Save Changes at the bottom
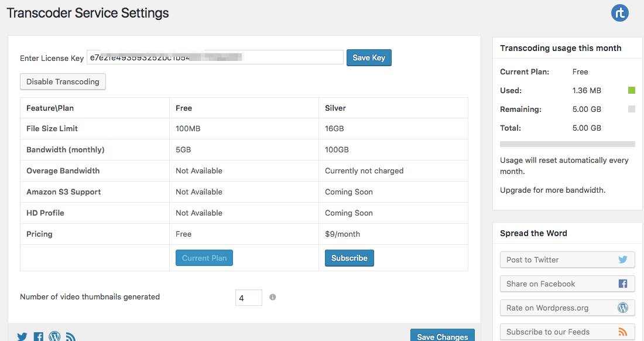 pyautogui.click(x=442, y=336)
